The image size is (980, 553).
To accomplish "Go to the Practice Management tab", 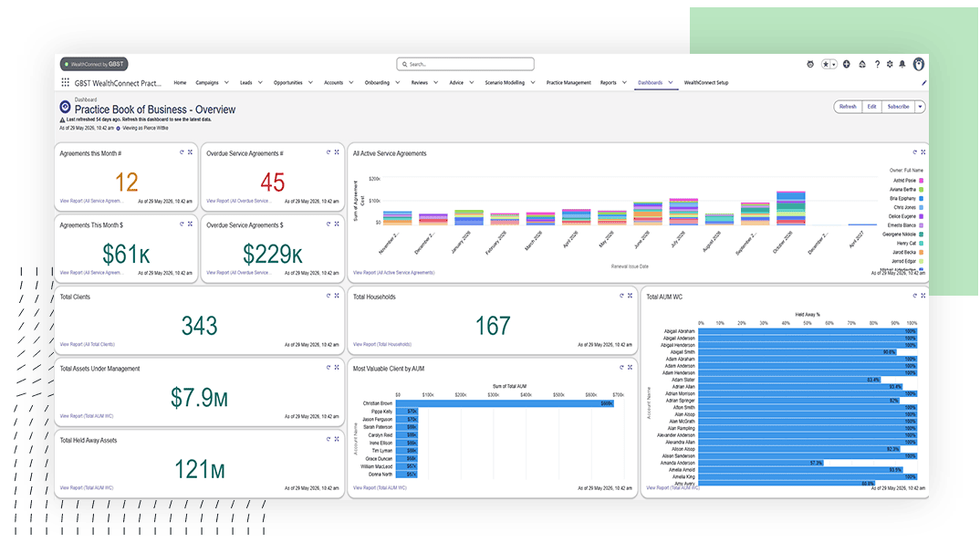I will [x=568, y=82].
